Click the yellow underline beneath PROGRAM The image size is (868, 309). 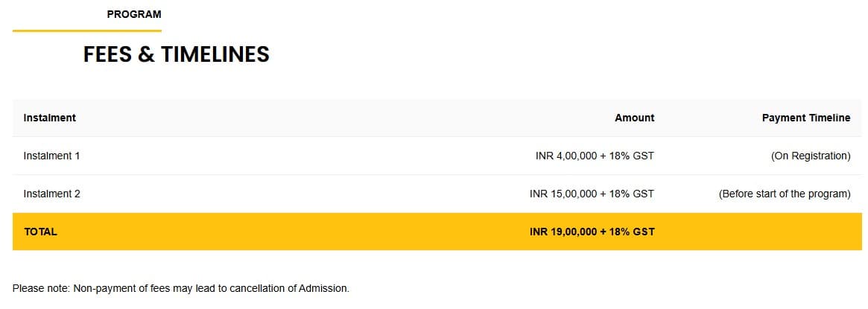[x=87, y=31]
